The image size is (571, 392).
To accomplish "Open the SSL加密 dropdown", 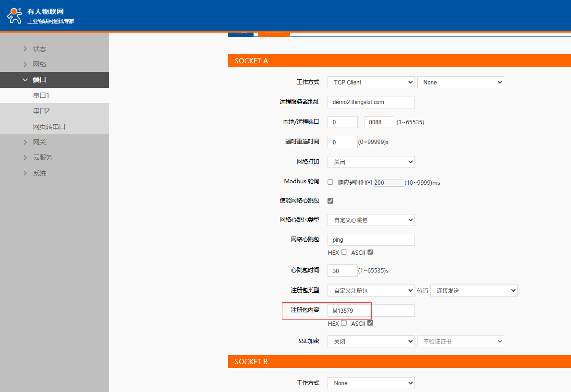I will pyautogui.click(x=371, y=342).
